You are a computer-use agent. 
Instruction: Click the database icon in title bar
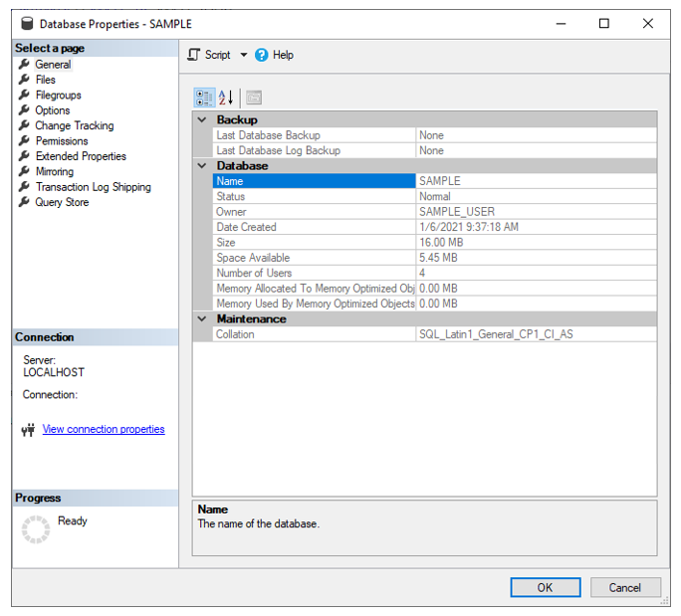[27, 24]
